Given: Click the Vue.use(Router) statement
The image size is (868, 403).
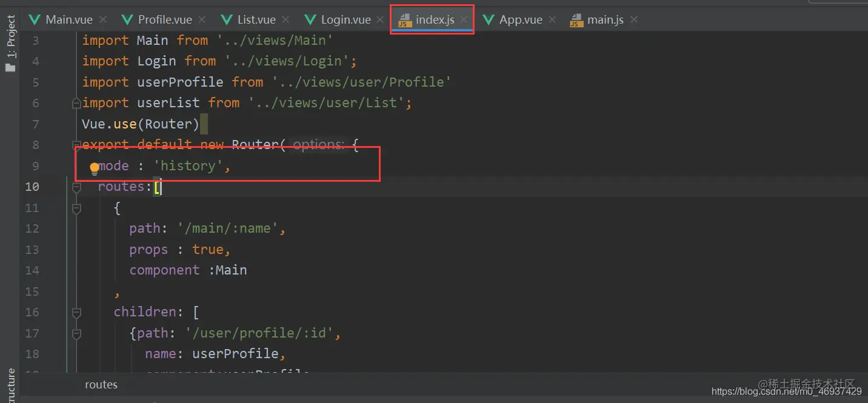Looking at the screenshot, I should click(141, 124).
